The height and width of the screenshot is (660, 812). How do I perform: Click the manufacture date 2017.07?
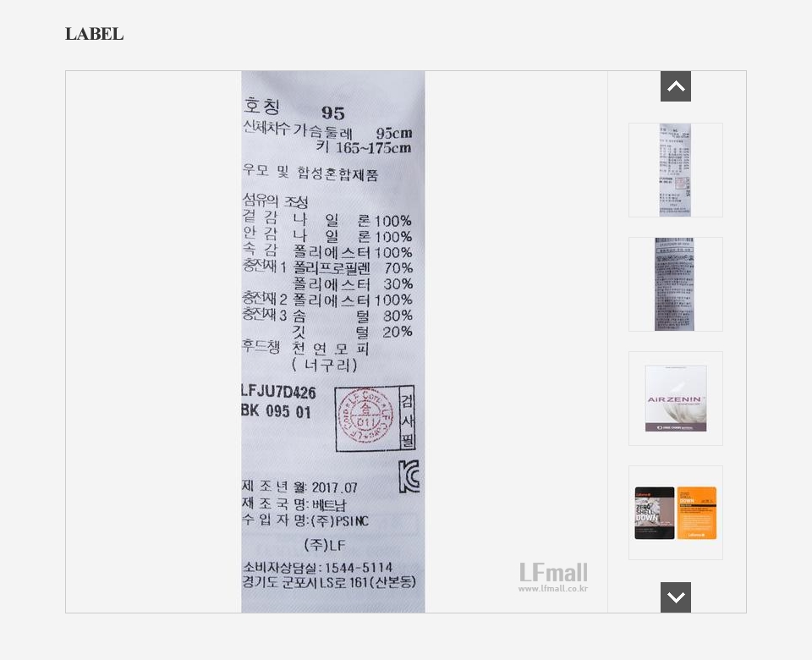pos(335,487)
